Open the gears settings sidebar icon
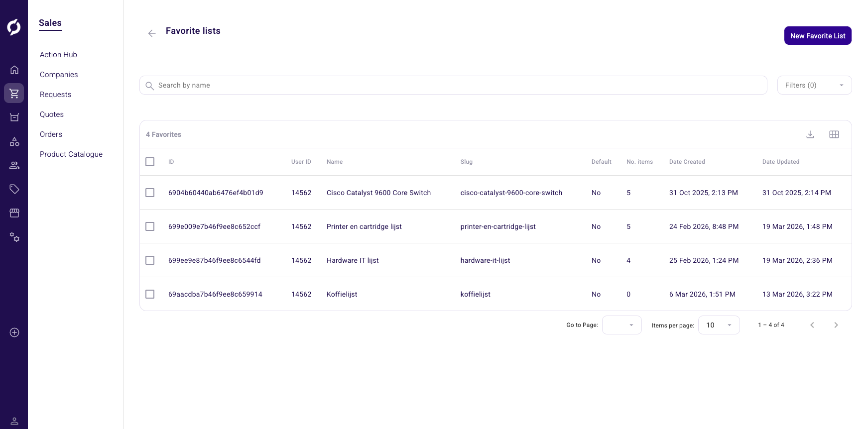Viewport: 868px width, 429px height. coord(14,237)
